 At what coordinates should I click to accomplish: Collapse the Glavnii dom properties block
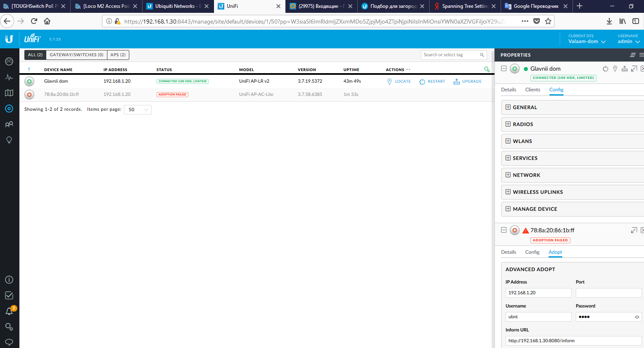pos(504,69)
